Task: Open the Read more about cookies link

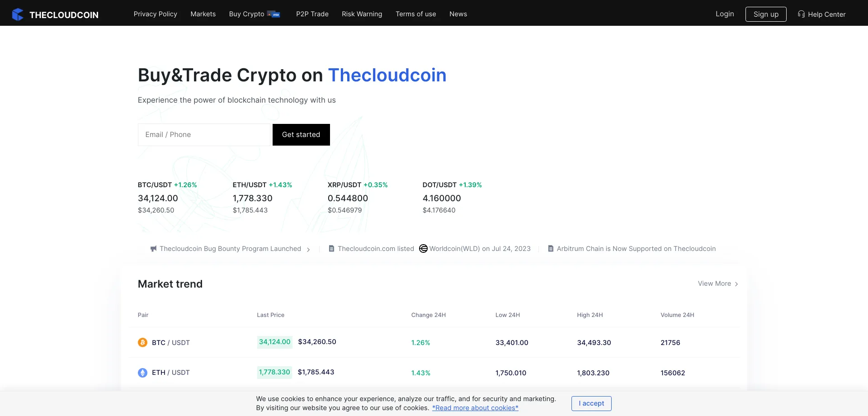Action: pos(475,408)
